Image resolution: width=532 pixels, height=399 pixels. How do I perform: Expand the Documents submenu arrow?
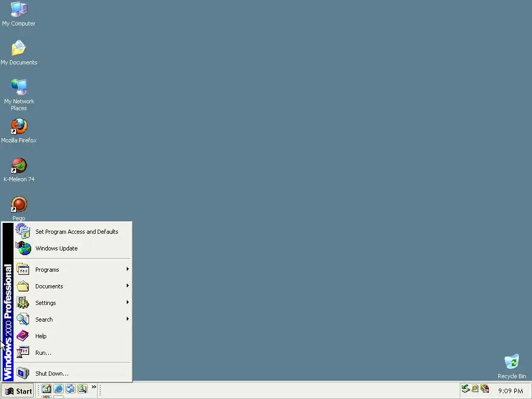[128, 286]
